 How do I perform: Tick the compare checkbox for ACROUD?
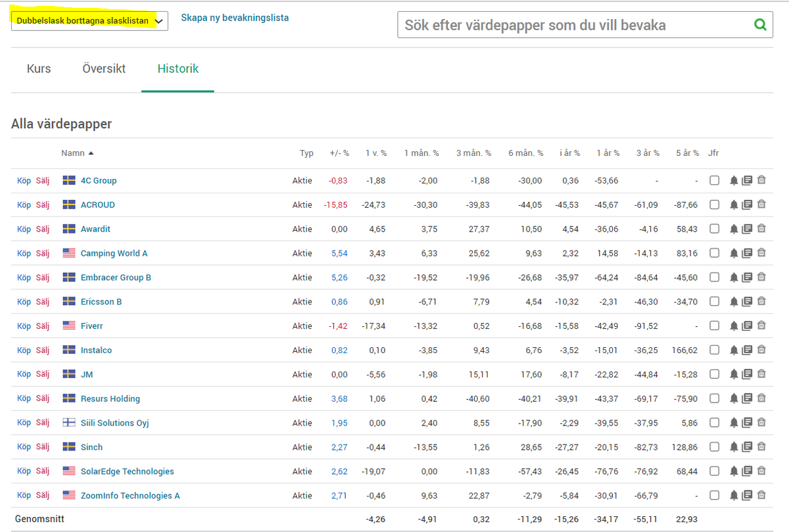coord(714,205)
